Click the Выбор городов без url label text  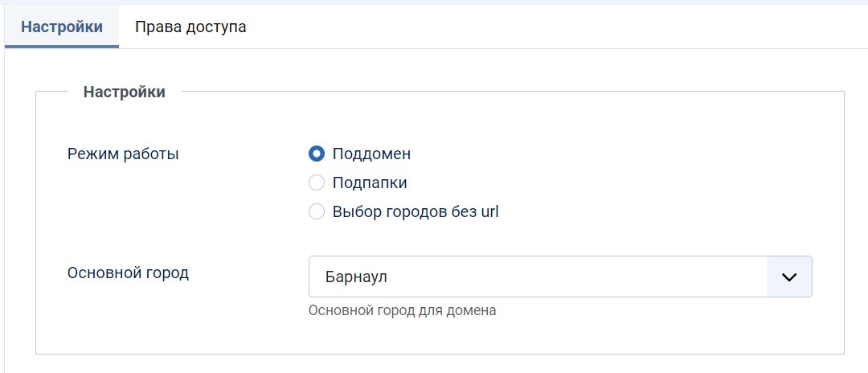(x=416, y=212)
